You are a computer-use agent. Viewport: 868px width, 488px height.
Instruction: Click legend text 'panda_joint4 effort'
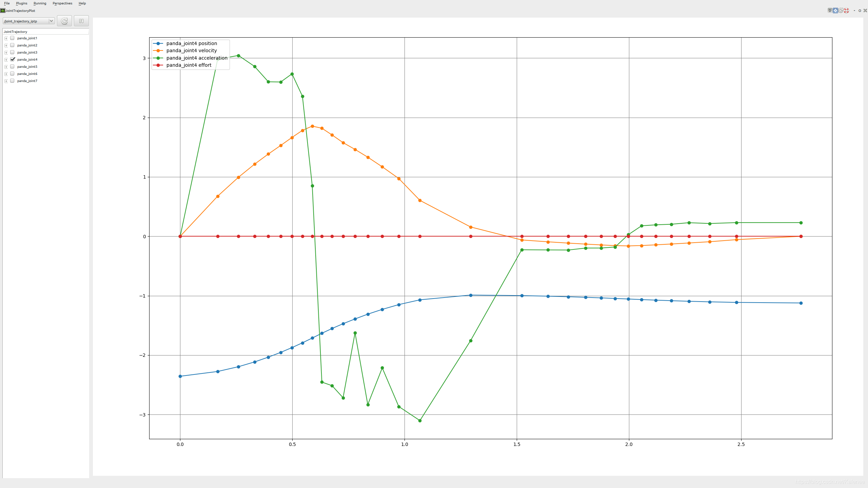click(189, 65)
